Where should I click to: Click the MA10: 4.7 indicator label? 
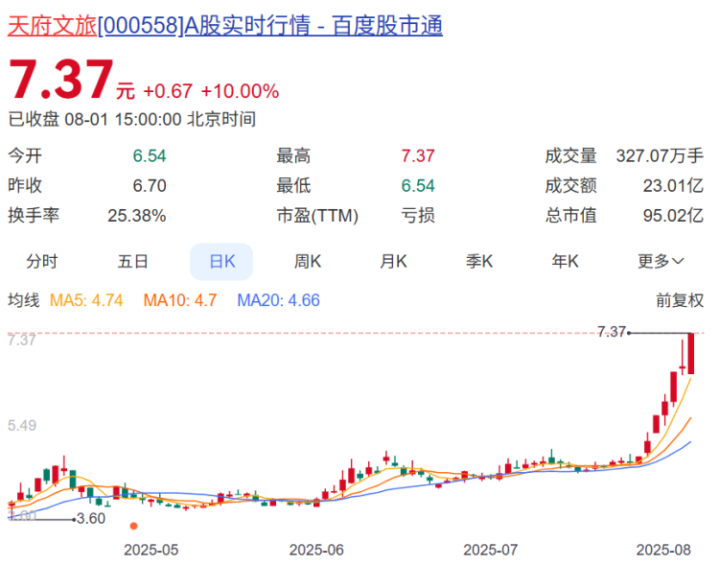180,300
